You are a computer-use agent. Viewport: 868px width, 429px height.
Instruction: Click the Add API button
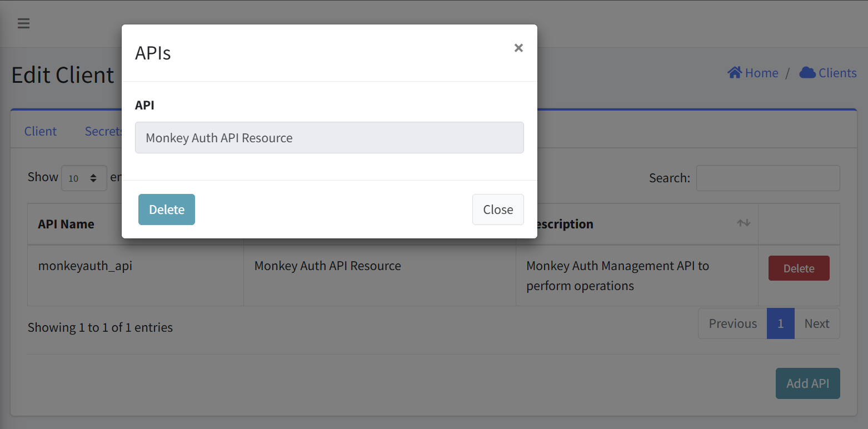pyautogui.click(x=807, y=383)
